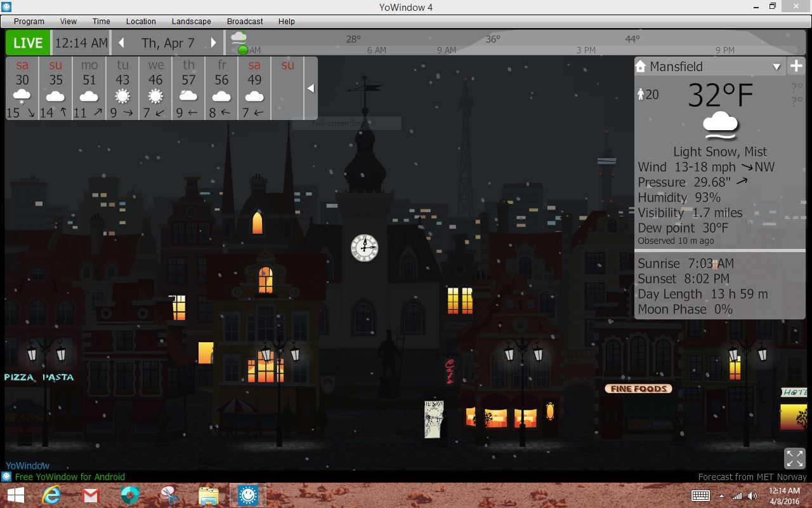Collapse the weekly forecast panel arrow
The image size is (812, 508).
310,88
